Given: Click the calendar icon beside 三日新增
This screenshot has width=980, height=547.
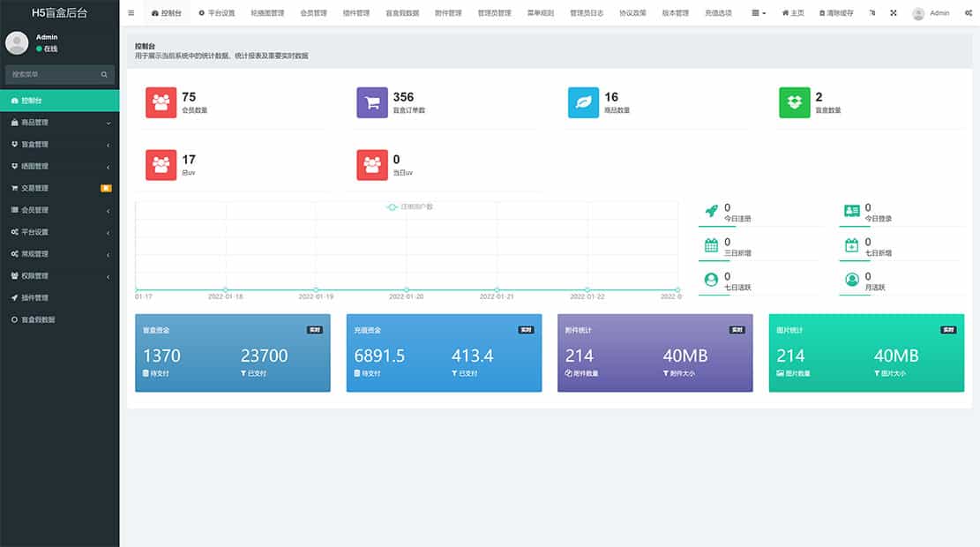Looking at the screenshot, I should click(714, 244).
